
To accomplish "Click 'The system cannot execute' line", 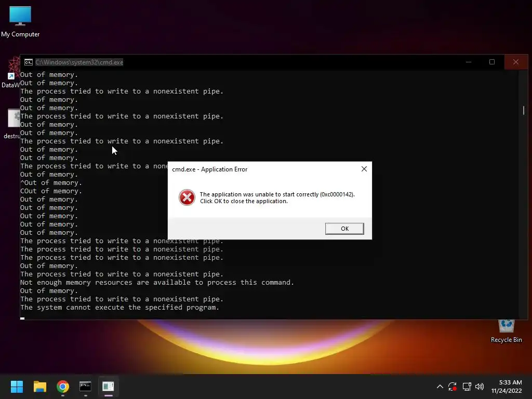I will tap(120, 308).
